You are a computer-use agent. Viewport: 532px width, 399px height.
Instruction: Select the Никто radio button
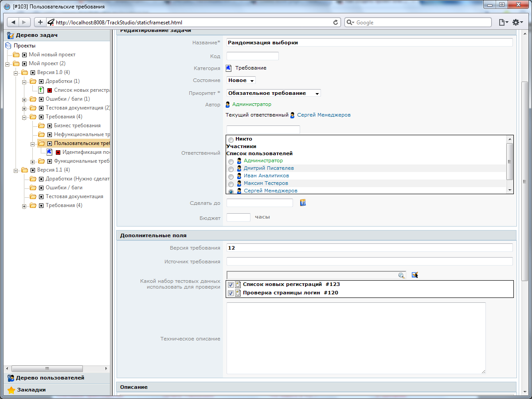click(231, 140)
